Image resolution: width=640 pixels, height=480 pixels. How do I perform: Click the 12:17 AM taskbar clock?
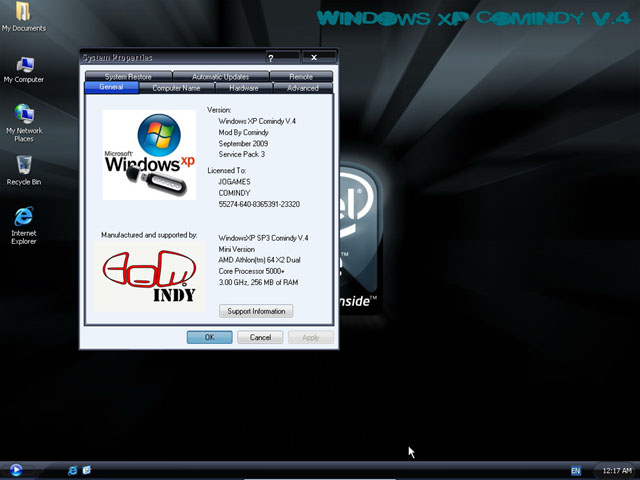click(617, 471)
